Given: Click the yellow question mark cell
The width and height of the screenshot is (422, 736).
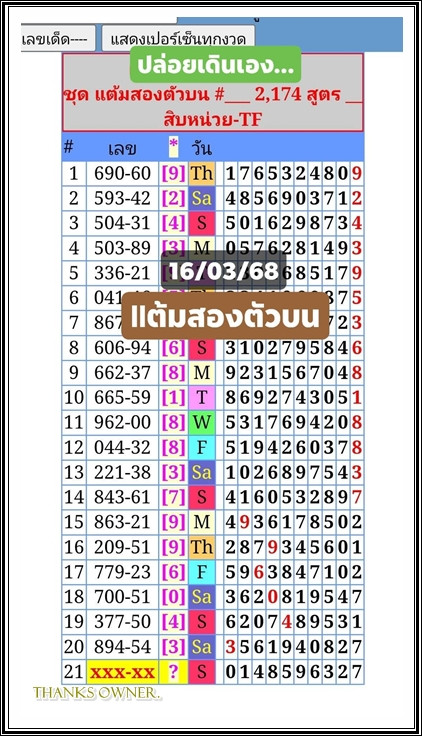Looking at the screenshot, I should [174, 672].
